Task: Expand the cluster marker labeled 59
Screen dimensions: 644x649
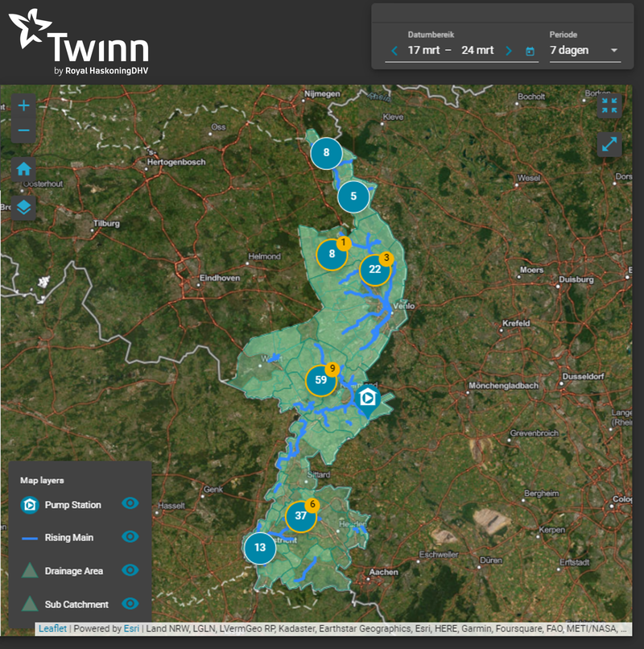Action: 320,380
